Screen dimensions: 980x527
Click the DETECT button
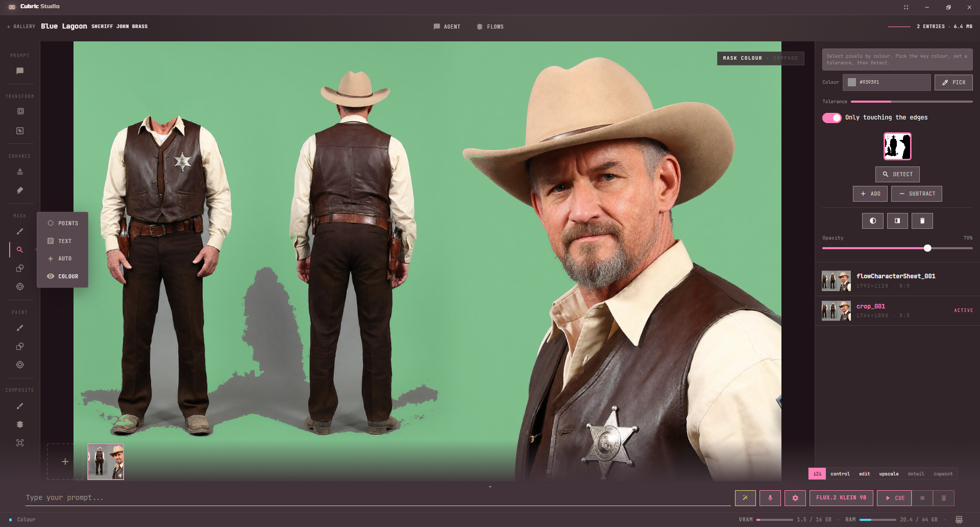click(897, 174)
